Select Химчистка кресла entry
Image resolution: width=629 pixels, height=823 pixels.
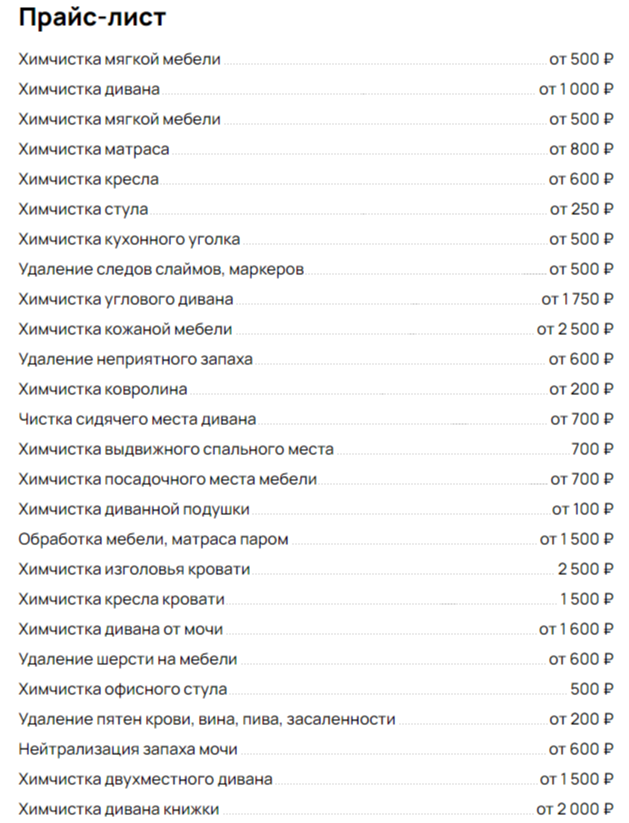point(88,179)
